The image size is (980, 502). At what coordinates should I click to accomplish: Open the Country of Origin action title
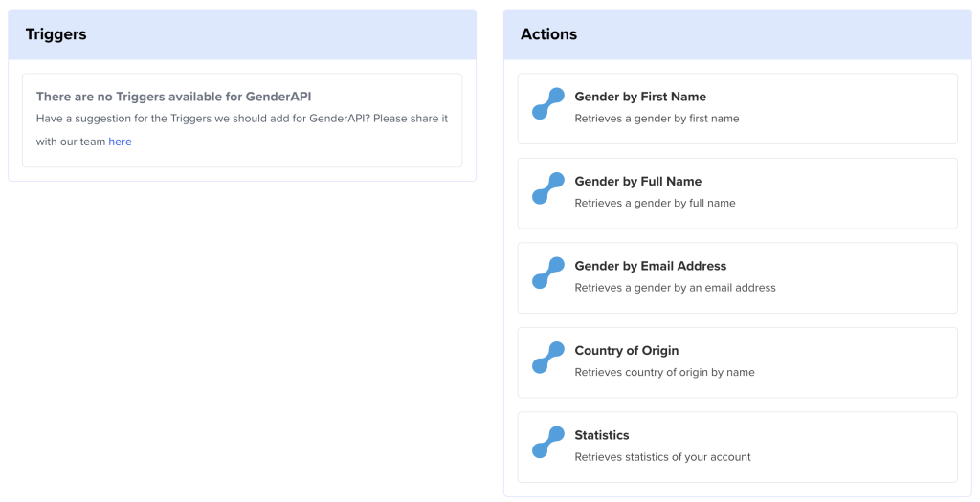[x=626, y=351]
